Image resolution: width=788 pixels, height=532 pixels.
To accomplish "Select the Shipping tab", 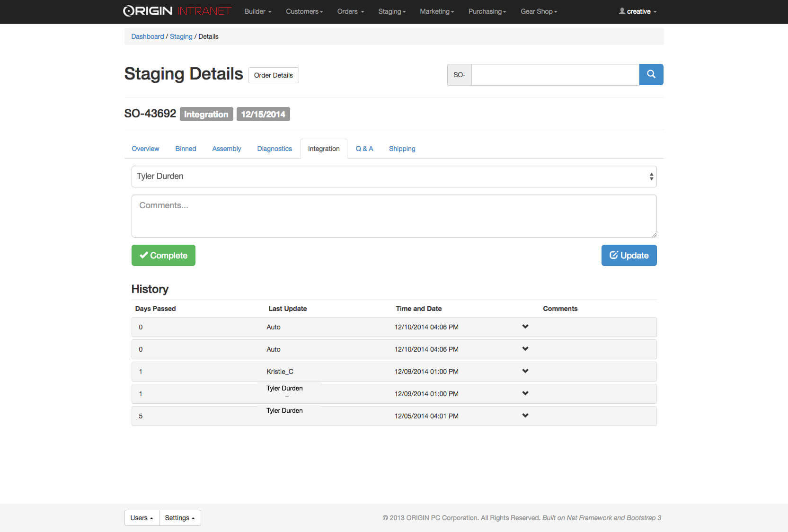I will tap(402, 149).
